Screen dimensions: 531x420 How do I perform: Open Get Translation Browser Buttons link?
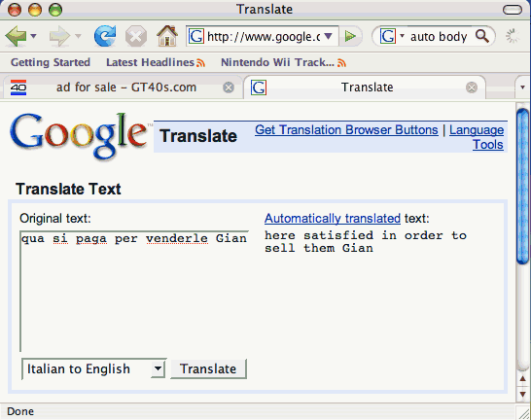pos(346,130)
